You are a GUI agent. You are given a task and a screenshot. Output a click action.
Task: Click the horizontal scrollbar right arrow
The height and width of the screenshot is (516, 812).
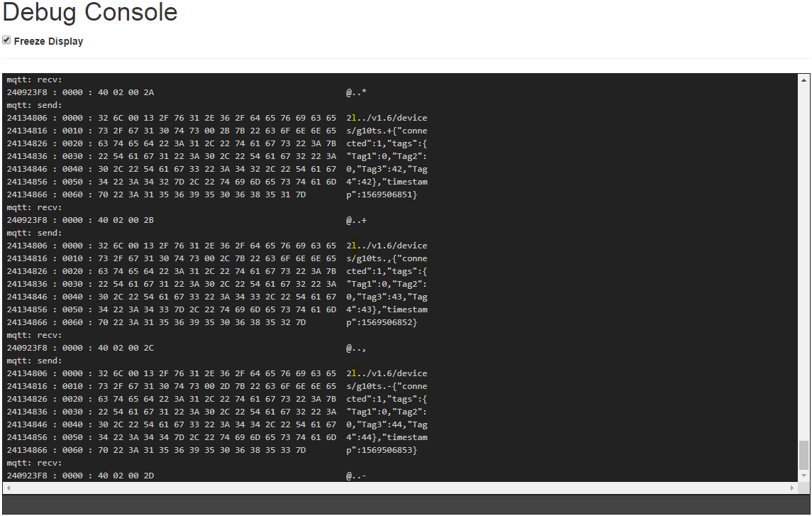click(x=792, y=488)
